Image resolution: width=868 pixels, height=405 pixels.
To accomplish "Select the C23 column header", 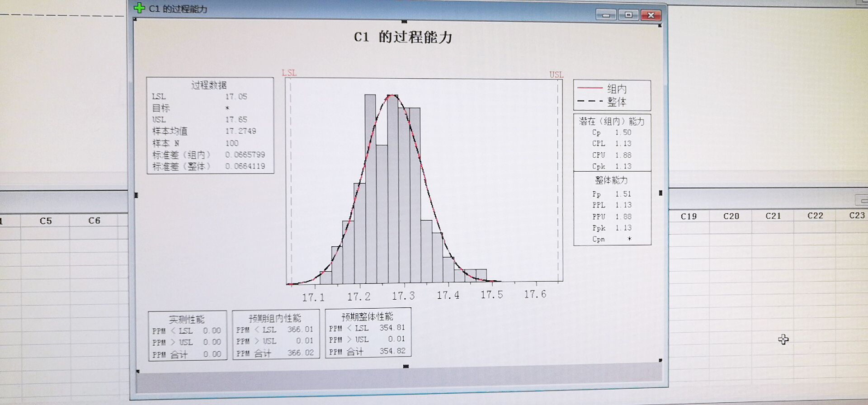I will point(857,216).
